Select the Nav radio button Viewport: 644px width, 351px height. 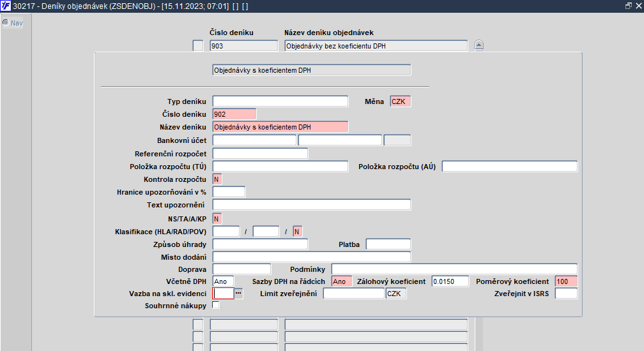pos(6,22)
